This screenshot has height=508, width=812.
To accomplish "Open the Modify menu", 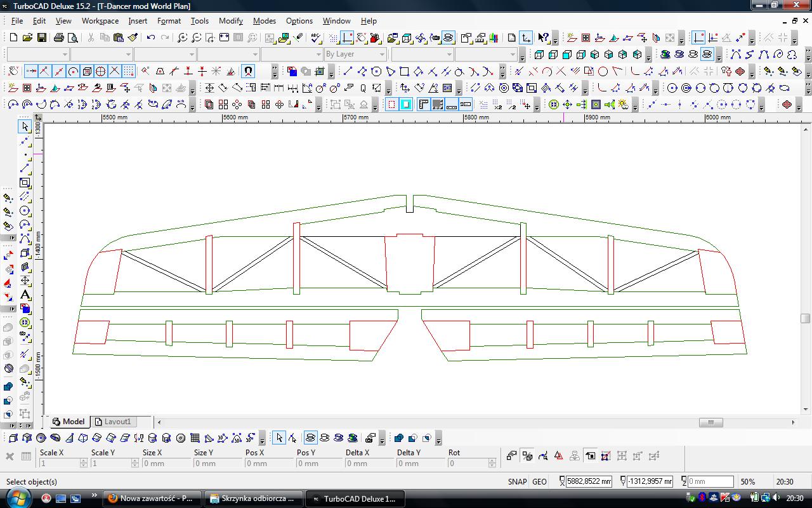I will (x=230, y=20).
